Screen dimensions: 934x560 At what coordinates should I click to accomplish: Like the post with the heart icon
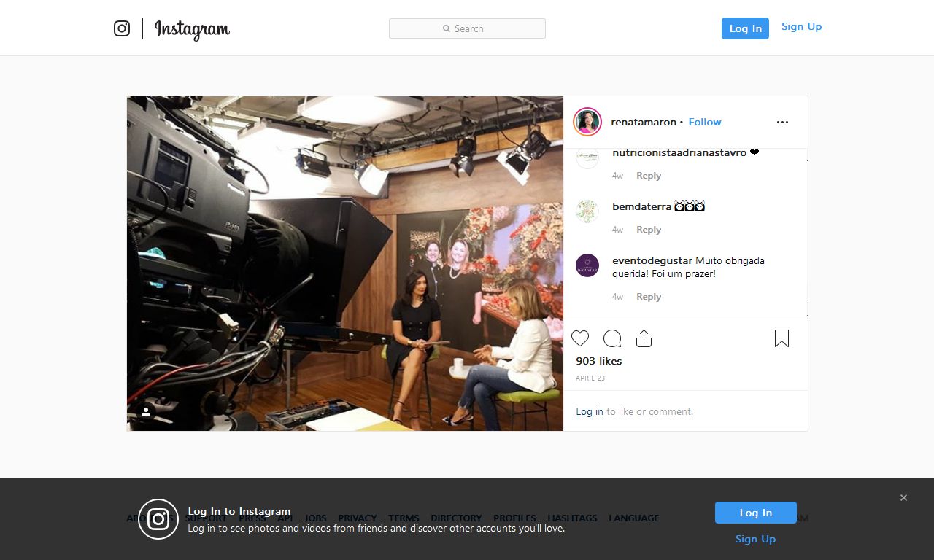[x=580, y=338]
